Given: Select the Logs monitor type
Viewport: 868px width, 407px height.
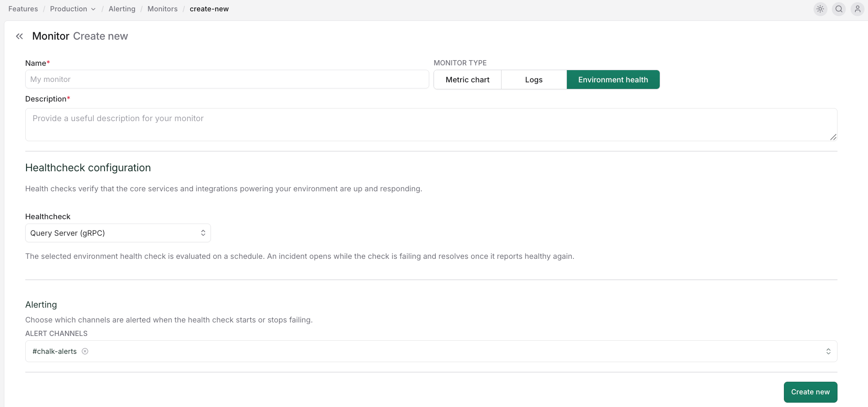Looking at the screenshot, I should pyautogui.click(x=534, y=80).
